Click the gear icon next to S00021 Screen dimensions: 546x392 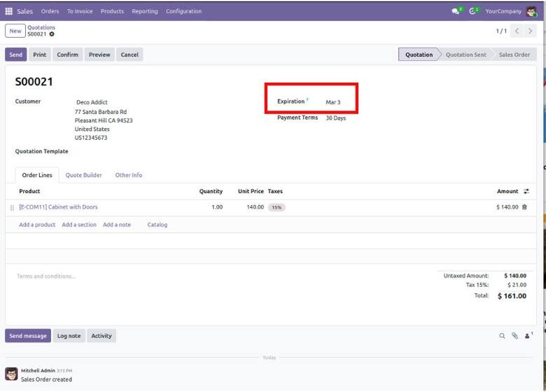pos(52,34)
